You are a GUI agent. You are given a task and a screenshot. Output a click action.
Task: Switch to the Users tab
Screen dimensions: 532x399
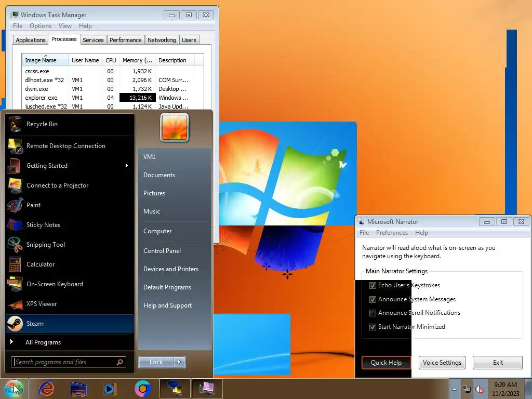pyautogui.click(x=189, y=40)
